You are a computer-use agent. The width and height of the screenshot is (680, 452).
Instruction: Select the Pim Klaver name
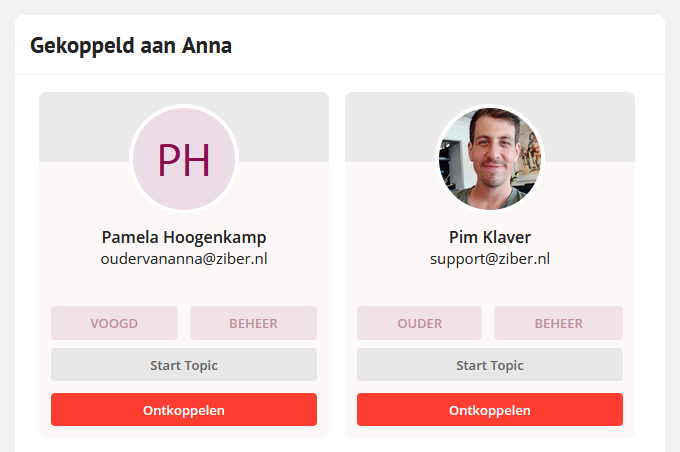point(490,237)
